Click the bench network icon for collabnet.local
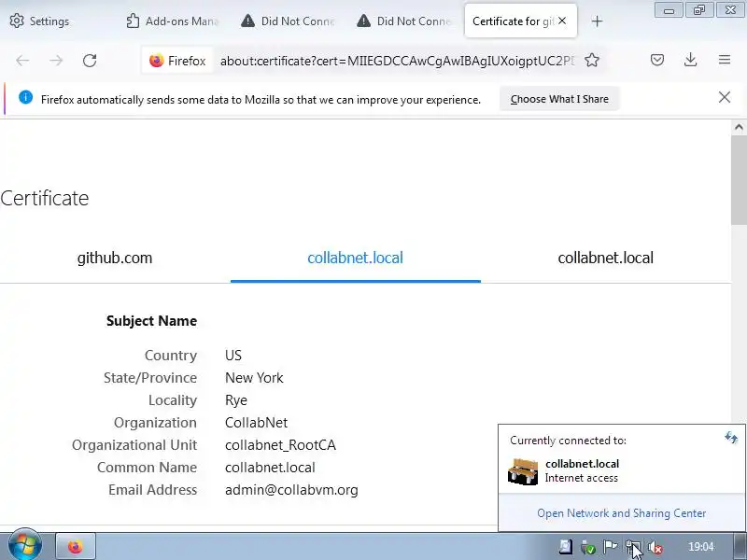The image size is (747, 560). pyautogui.click(x=523, y=471)
